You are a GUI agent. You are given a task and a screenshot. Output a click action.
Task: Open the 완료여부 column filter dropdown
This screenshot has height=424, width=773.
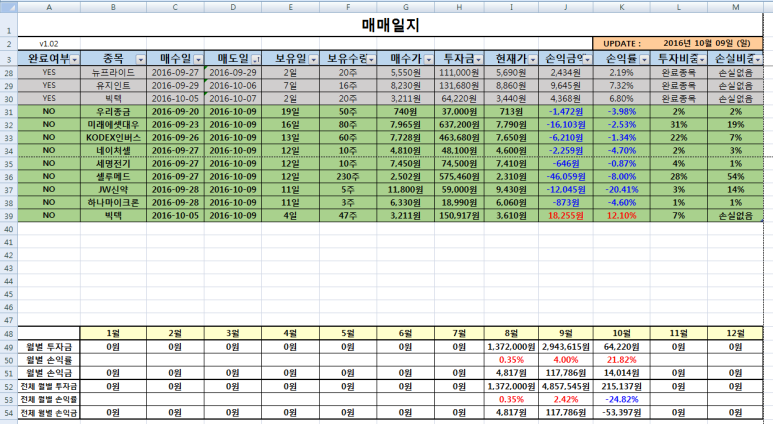point(74,60)
